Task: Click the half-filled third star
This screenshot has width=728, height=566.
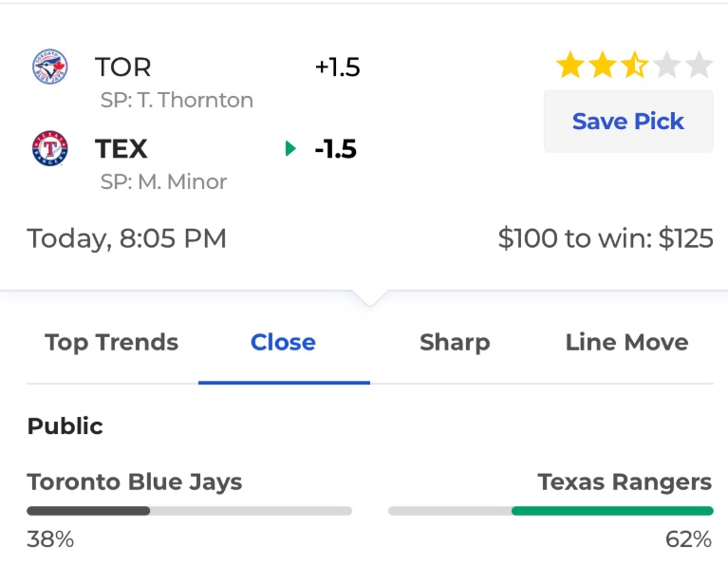Action: [634, 66]
